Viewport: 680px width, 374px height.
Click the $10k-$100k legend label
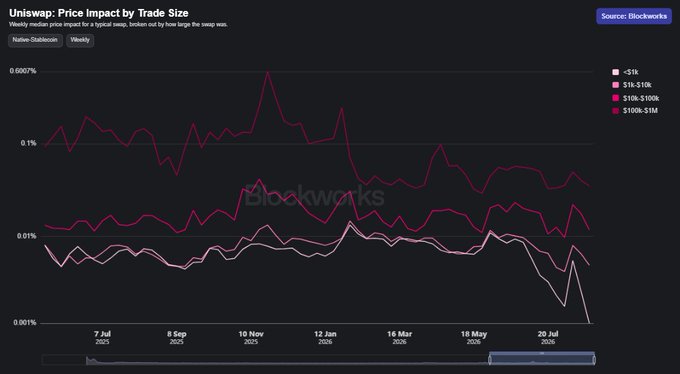(x=641, y=98)
